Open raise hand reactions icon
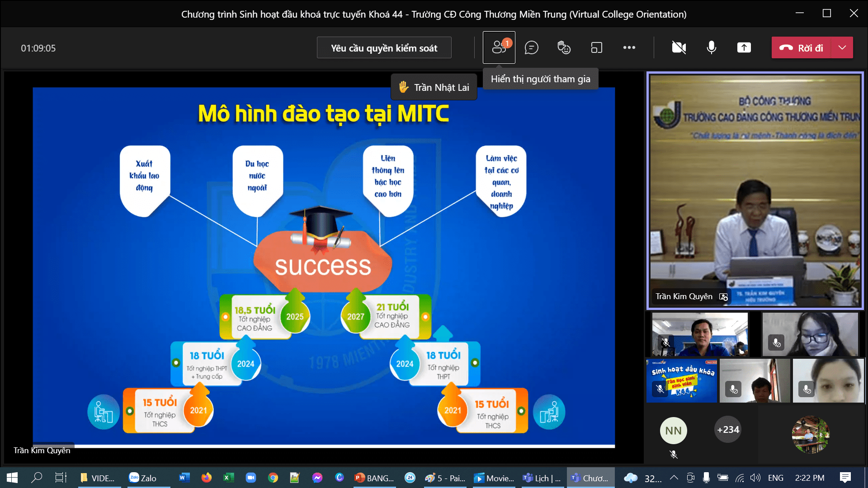 (x=564, y=47)
